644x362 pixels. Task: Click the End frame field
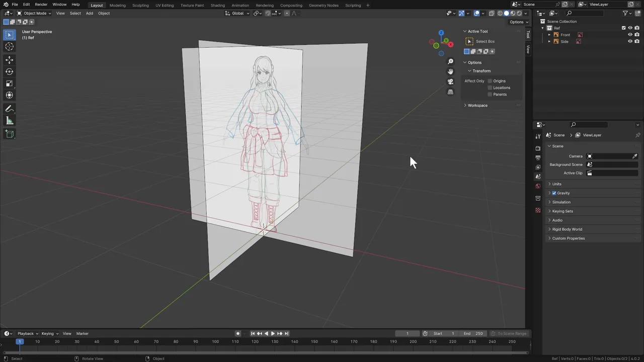(x=473, y=333)
